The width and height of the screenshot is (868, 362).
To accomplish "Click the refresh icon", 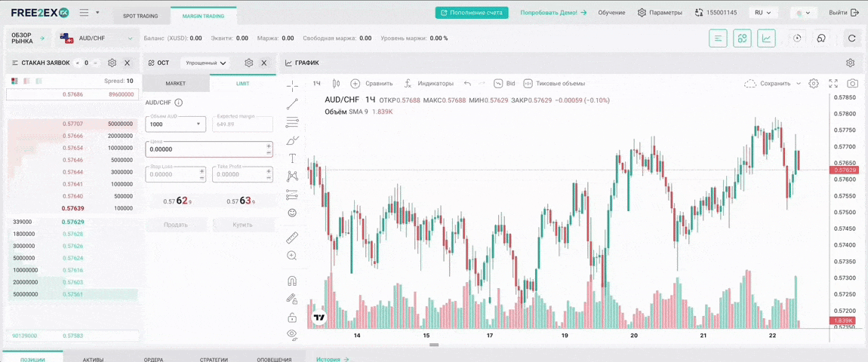I will [x=852, y=38].
